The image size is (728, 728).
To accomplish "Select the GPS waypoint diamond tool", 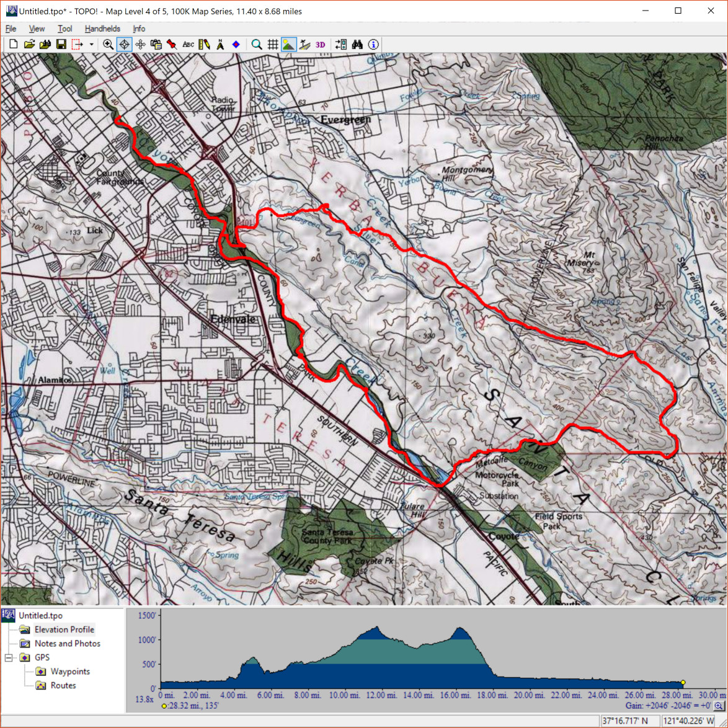I will point(236,44).
